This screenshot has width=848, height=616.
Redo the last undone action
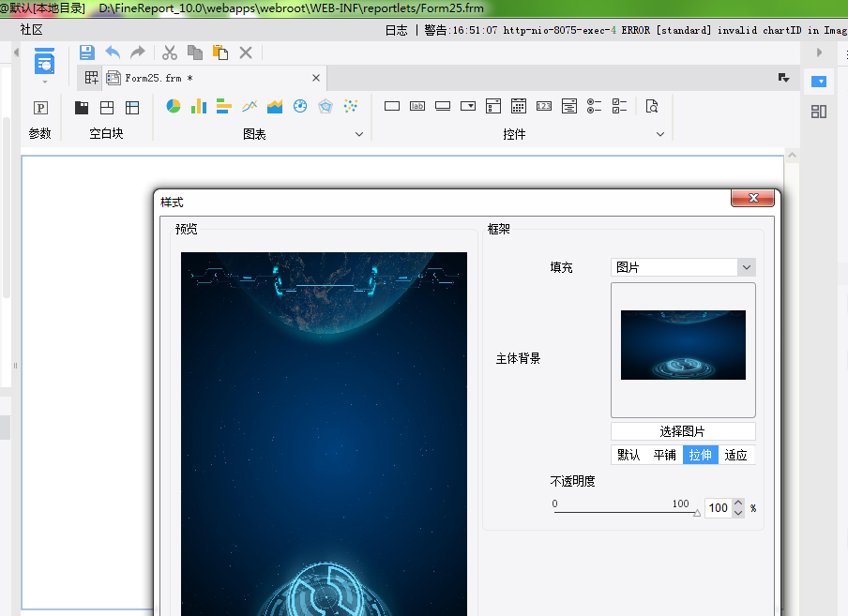tap(138, 53)
